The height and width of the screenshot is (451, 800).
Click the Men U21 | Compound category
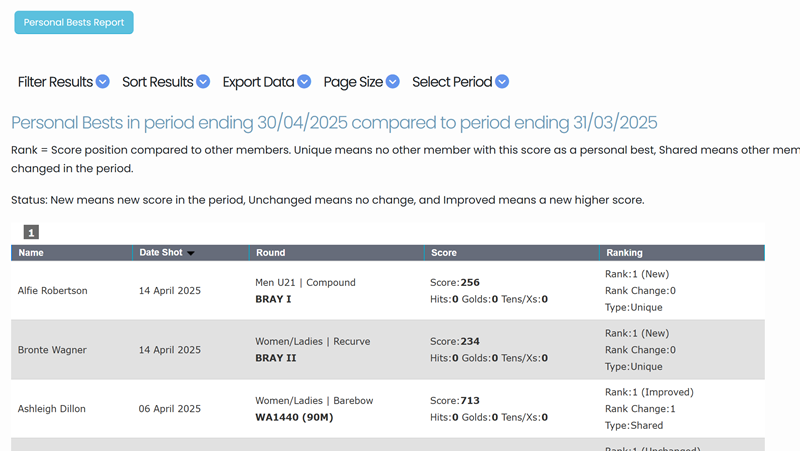coord(305,283)
